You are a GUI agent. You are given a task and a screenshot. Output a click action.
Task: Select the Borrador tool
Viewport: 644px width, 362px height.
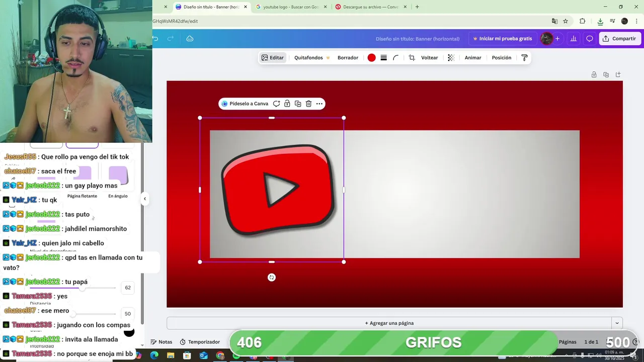tap(348, 58)
